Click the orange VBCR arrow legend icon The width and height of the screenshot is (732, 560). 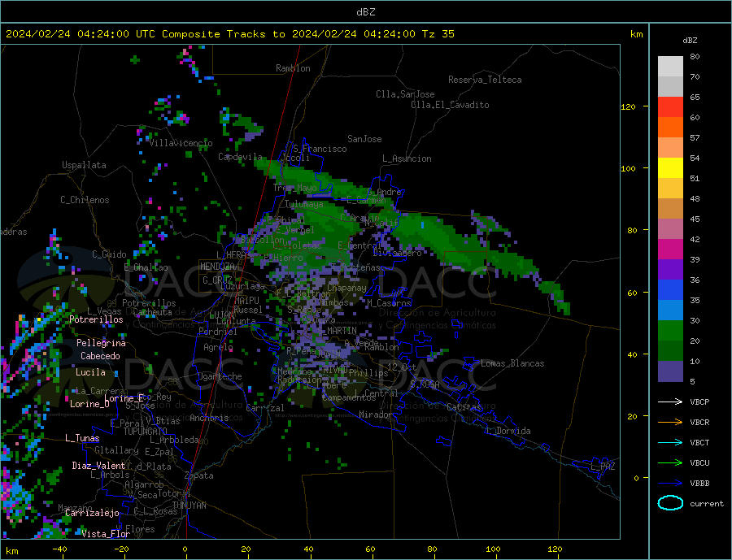click(x=670, y=423)
